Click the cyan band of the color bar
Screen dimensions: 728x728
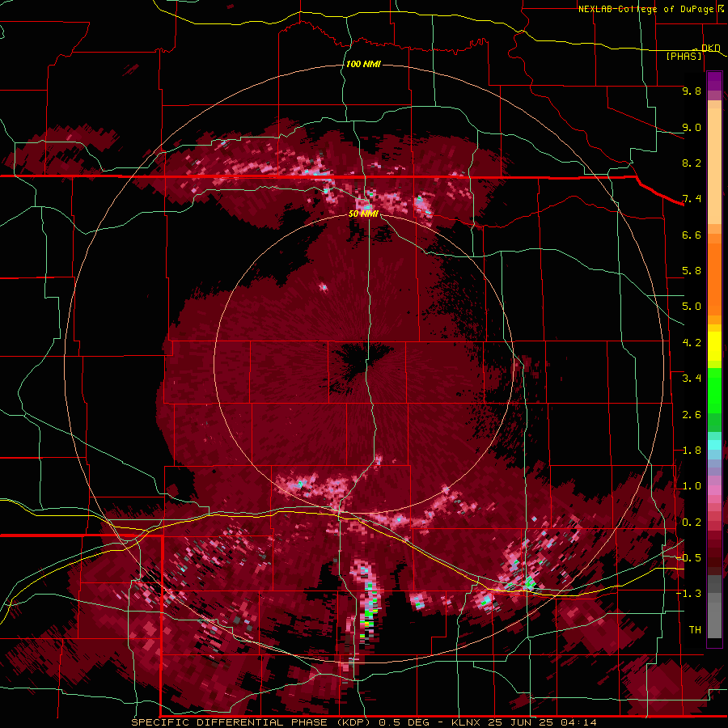click(x=714, y=445)
